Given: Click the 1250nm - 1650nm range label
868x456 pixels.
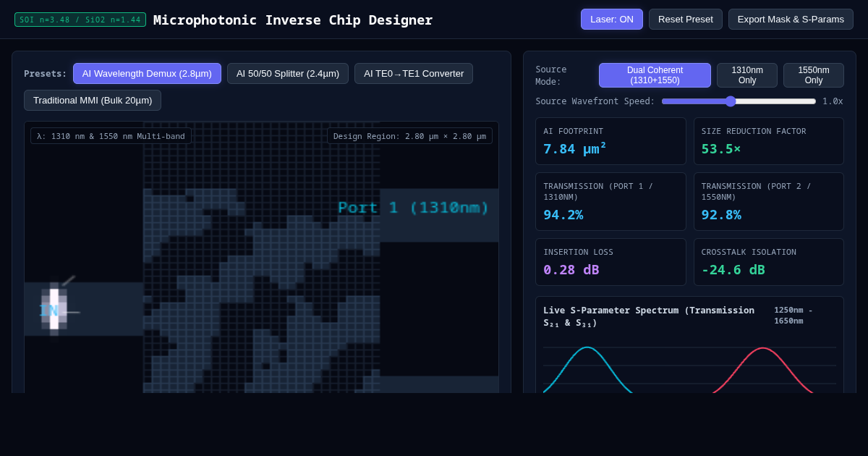Looking at the screenshot, I should [x=793, y=315].
